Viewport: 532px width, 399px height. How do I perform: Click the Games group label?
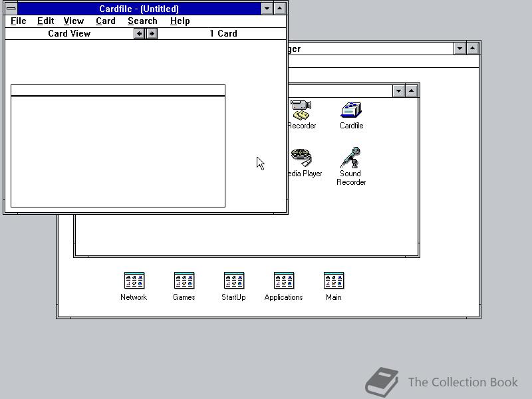click(184, 297)
